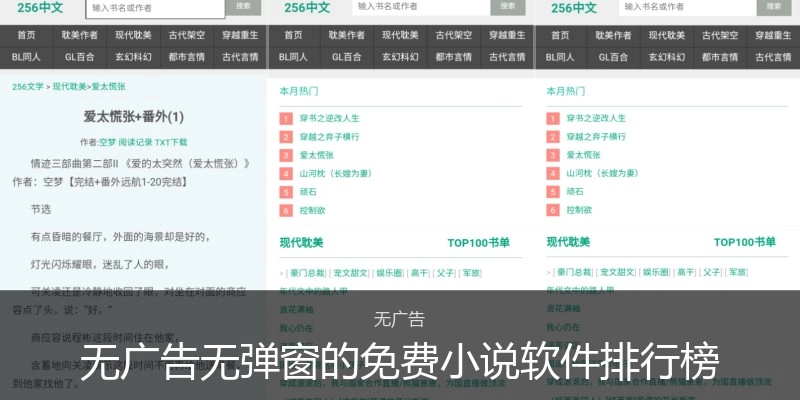The height and width of the screenshot is (400, 800).
Task: Open 穿越之弃子横行 in right panel hot list
Action: [596, 137]
